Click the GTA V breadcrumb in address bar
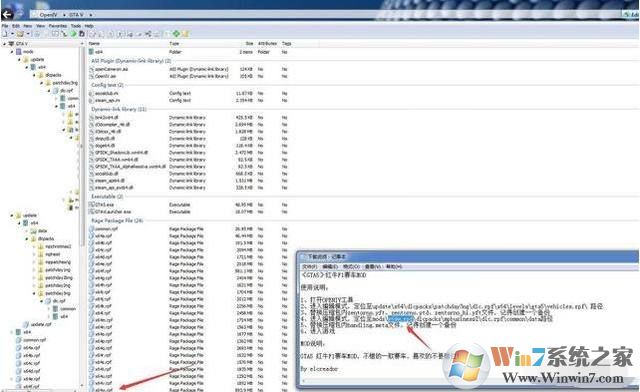The width and height of the screenshot is (640, 392). point(76,15)
